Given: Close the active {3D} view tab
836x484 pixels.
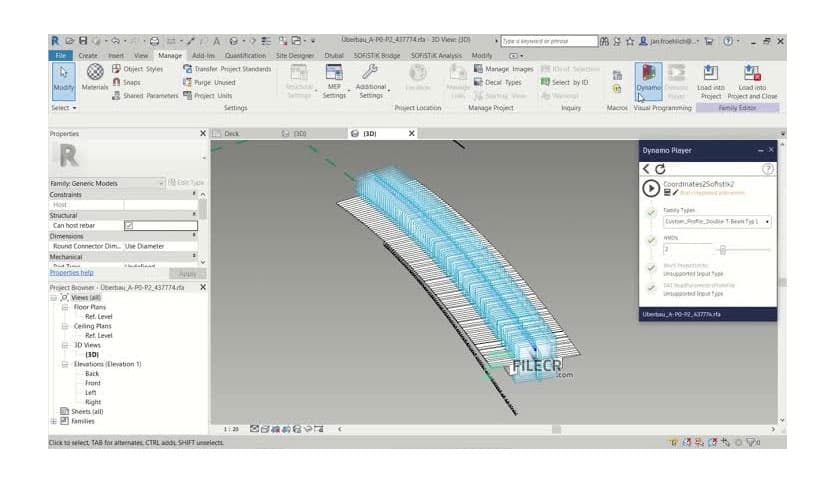Looking at the screenshot, I should [x=412, y=133].
